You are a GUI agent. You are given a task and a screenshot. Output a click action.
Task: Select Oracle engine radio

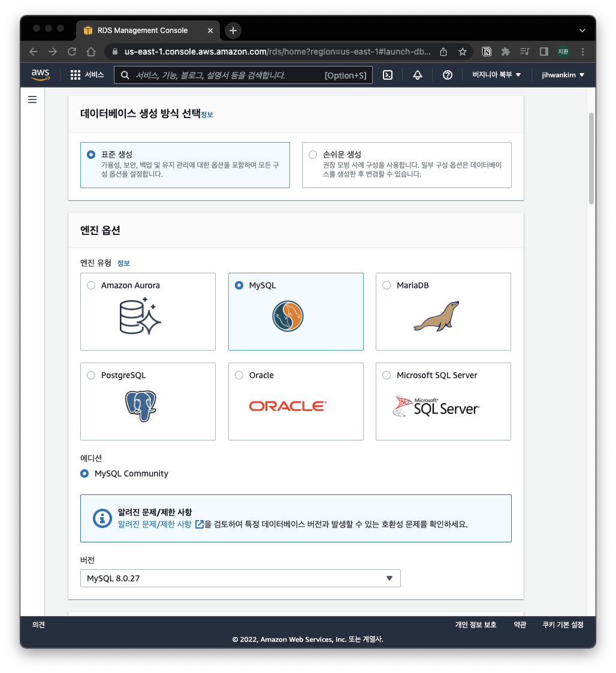(x=239, y=375)
